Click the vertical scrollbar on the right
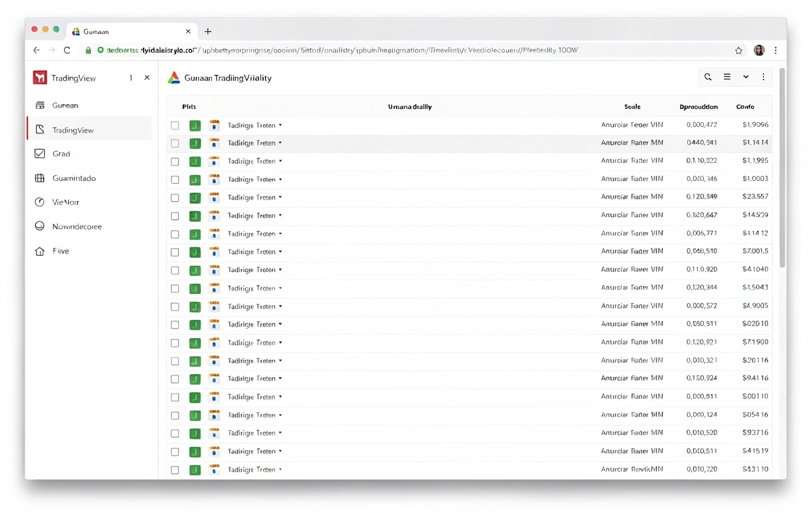Screen dimensions: 812x513 point(782,167)
